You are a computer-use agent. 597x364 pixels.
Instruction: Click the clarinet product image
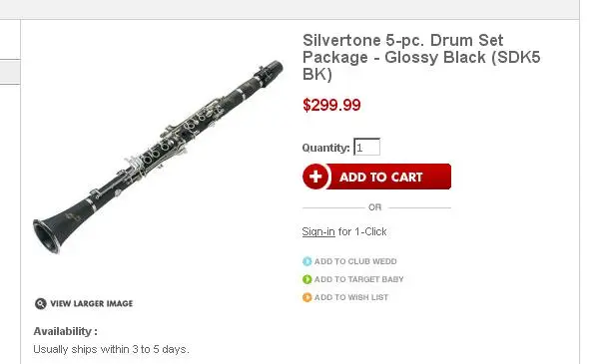[158, 157]
